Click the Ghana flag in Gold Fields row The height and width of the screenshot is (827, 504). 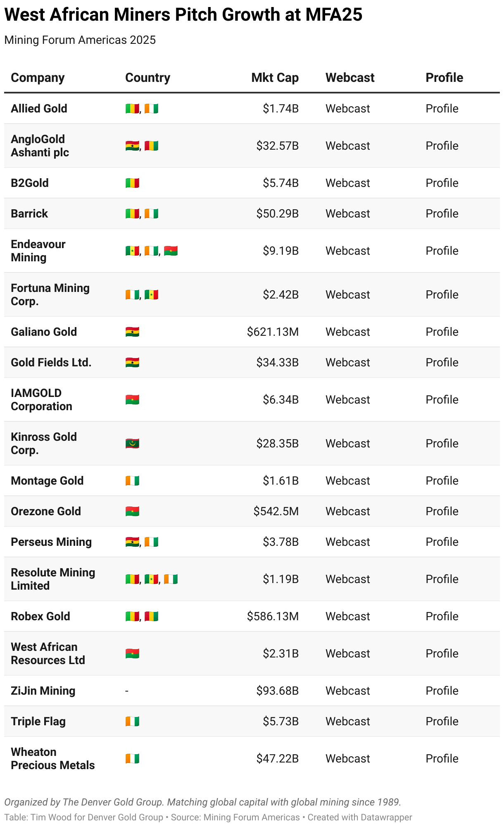click(132, 363)
